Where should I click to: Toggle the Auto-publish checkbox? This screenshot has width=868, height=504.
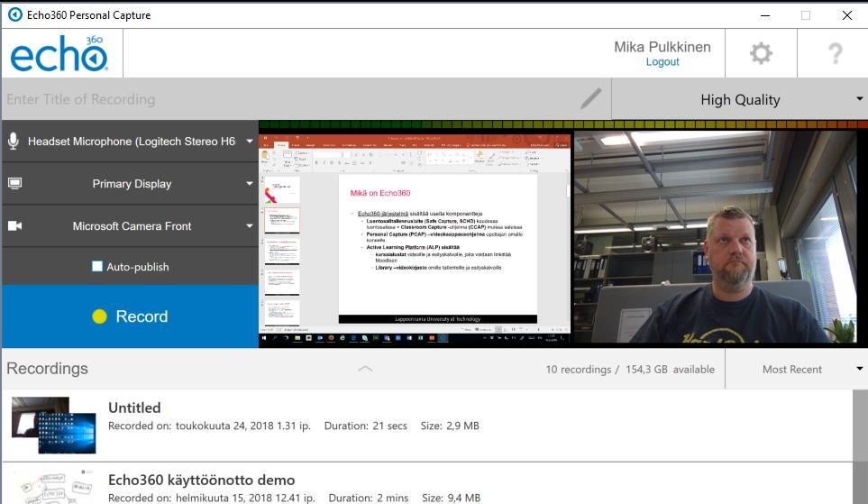[96, 266]
